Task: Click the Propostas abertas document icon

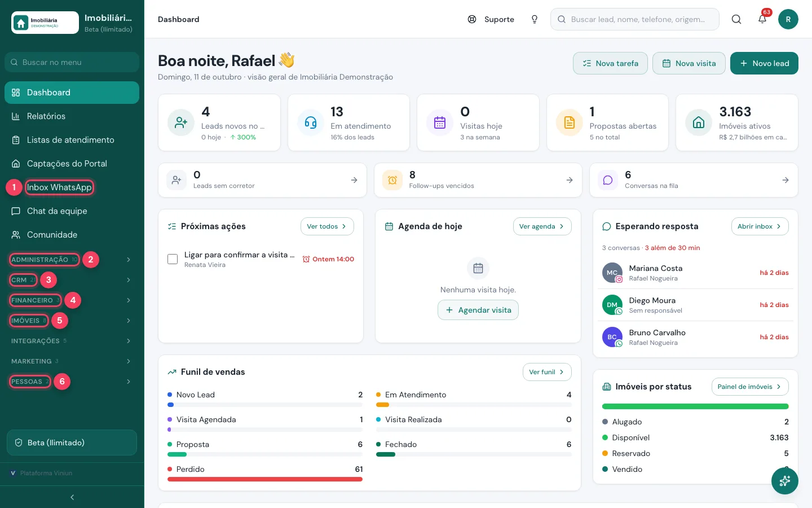Action: point(570,122)
